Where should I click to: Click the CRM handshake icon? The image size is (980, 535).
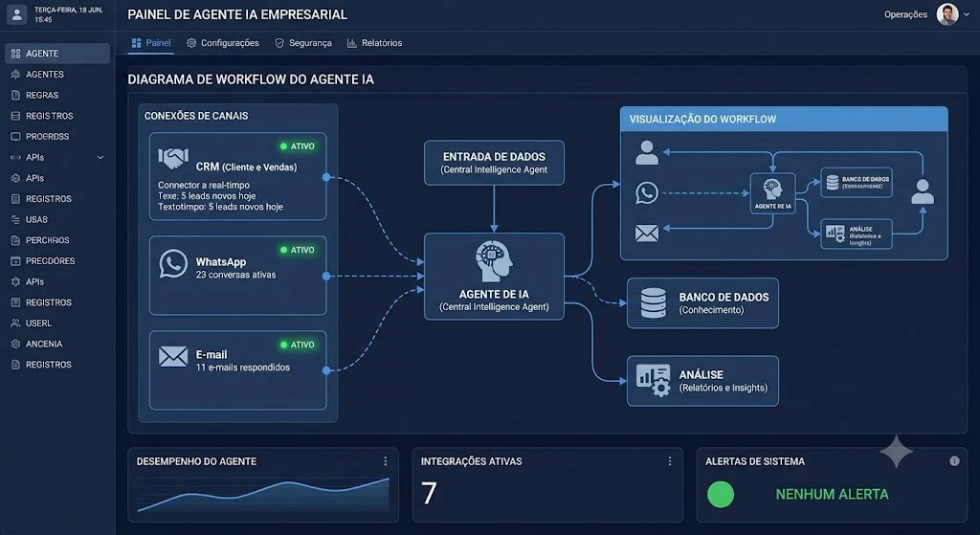(173, 158)
